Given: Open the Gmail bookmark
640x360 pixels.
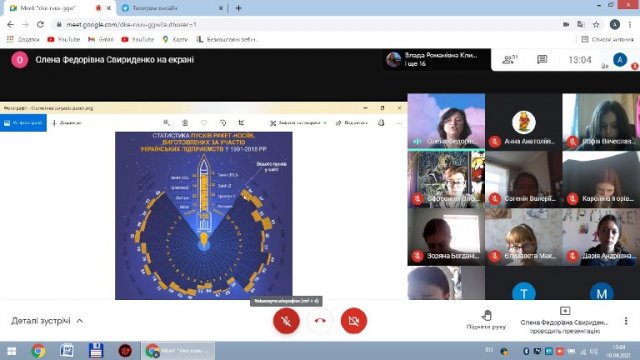Looking at the screenshot, I should [101, 39].
